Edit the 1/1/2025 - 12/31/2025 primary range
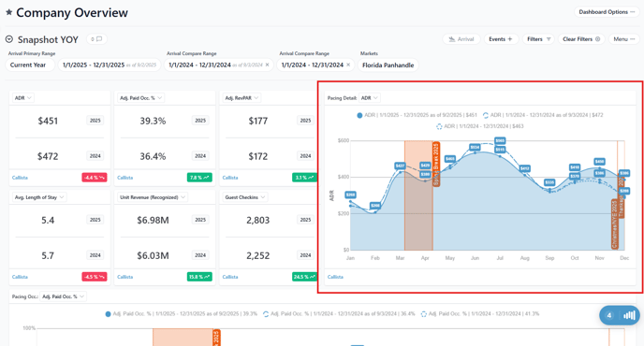This screenshot has height=346, width=644. coord(110,65)
